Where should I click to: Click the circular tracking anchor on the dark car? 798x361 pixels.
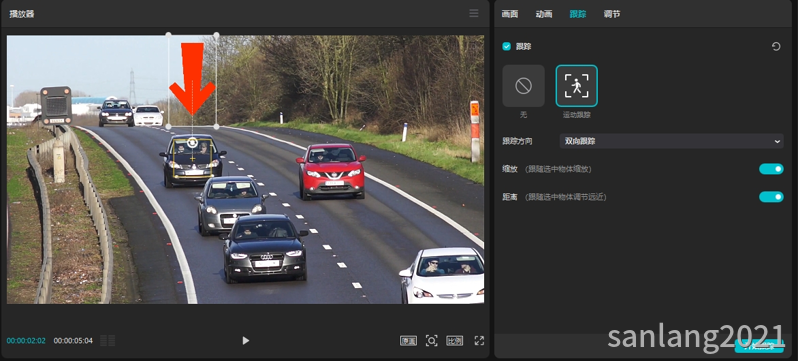click(192, 143)
